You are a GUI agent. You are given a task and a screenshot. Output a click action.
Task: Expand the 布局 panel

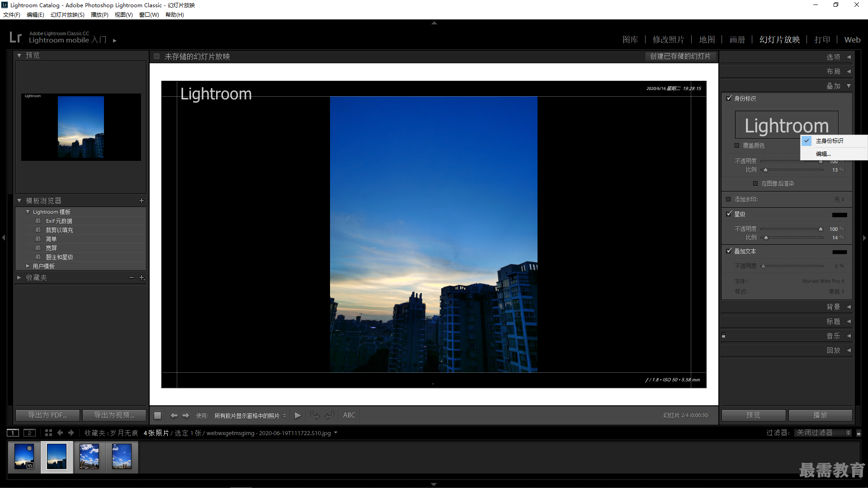coord(849,71)
